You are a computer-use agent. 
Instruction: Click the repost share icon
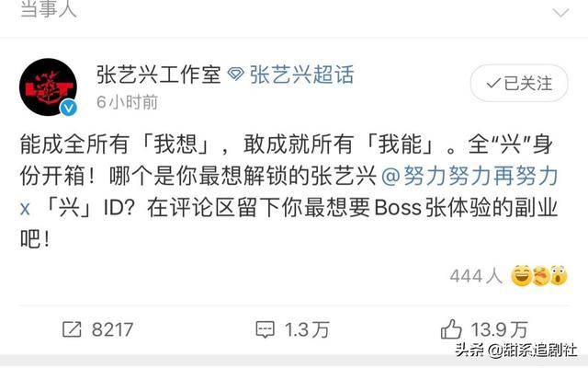[72, 329]
